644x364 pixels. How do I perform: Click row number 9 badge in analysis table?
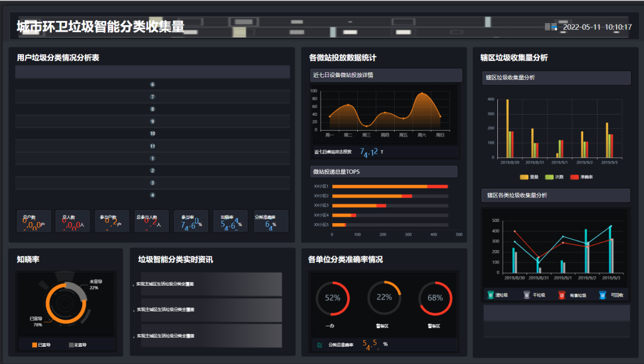tap(153, 122)
